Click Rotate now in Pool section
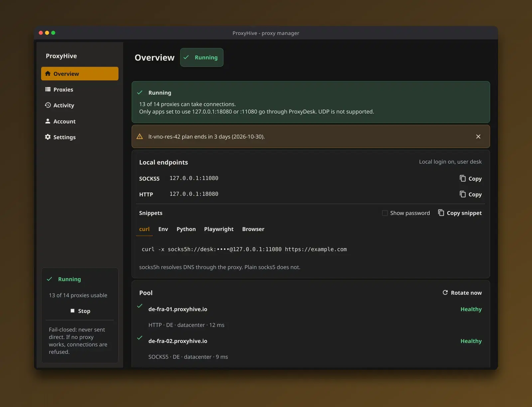The height and width of the screenshot is (407, 532). coord(462,293)
